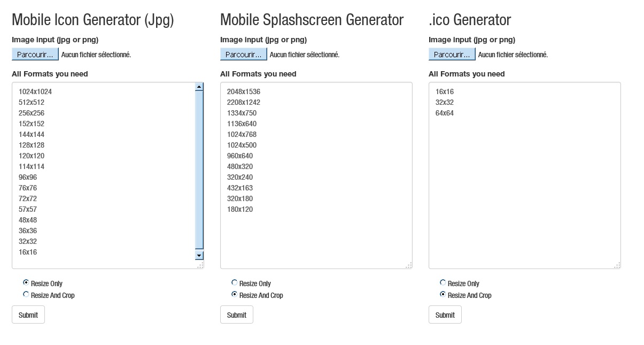Click the scrollbar down arrow in icon list
Image resolution: width=644 pixels, height=345 pixels.
tap(200, 254)
